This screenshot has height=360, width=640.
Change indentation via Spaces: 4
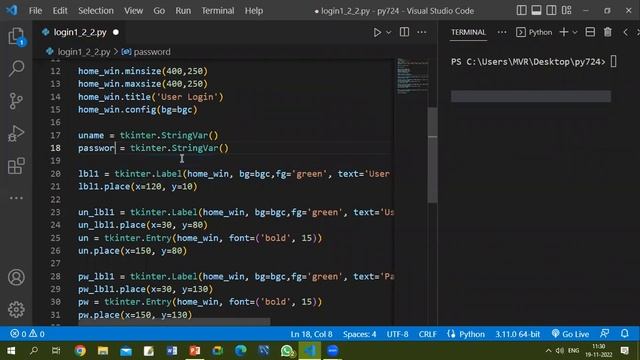(x=359, y=334)
